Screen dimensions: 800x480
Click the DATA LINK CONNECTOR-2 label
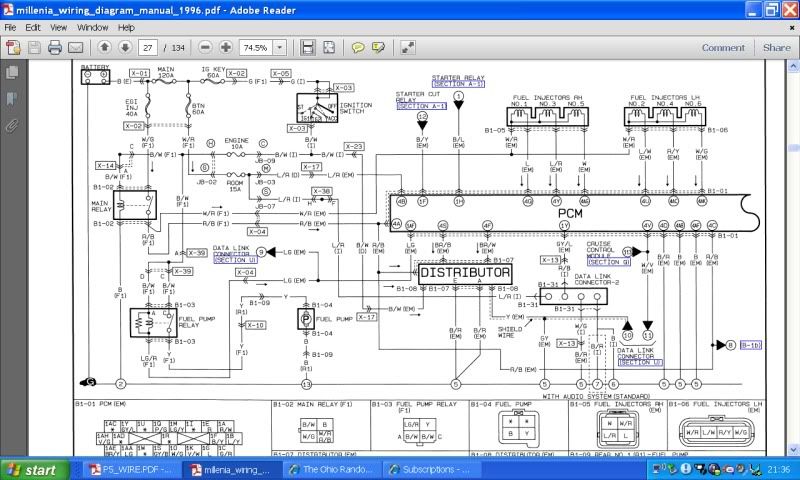coord(596,279)
